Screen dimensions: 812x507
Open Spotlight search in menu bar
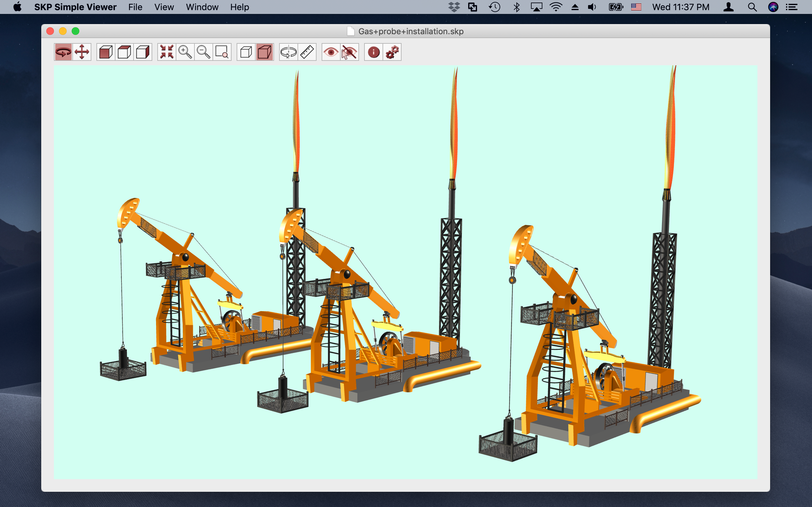tap(752, 7)
